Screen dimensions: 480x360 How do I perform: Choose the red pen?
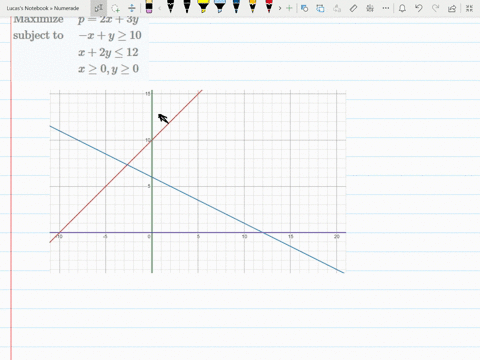[x=269, y=7]
